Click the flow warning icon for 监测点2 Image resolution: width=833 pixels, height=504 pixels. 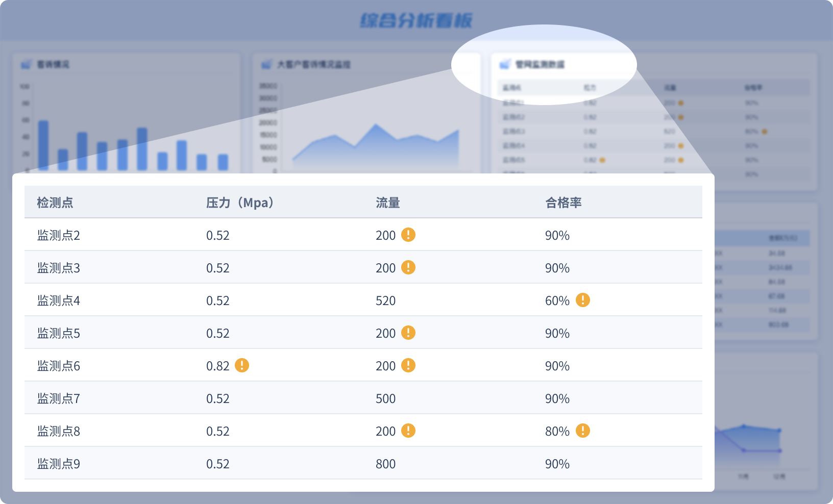(408, 235)
